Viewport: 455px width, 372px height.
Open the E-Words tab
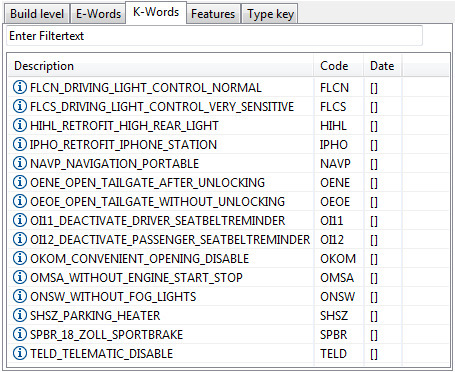coord(98,14)
